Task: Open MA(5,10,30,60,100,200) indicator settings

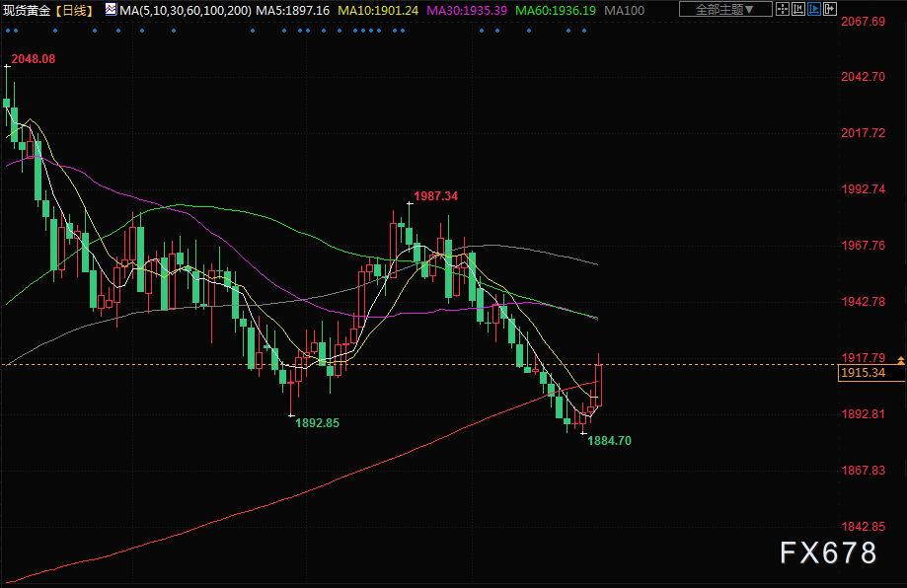Action: (186, 11)
